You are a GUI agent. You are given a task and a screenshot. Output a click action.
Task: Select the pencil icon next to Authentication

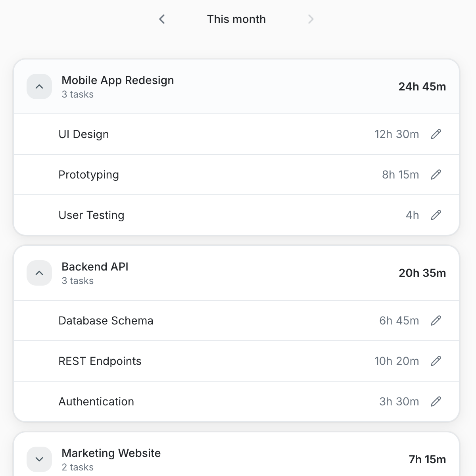pos(436,401)
